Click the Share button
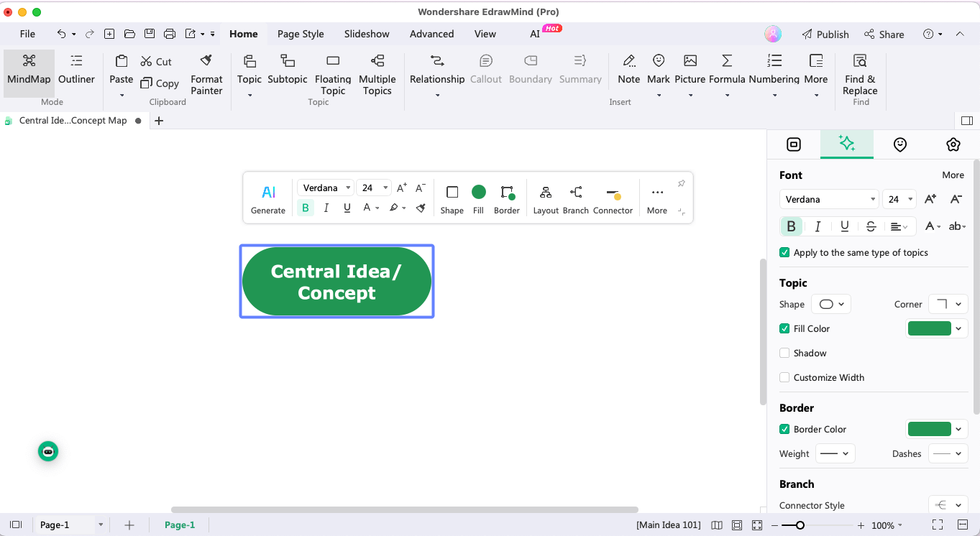The height and width of the screenshot is (536, 980). 884,34
